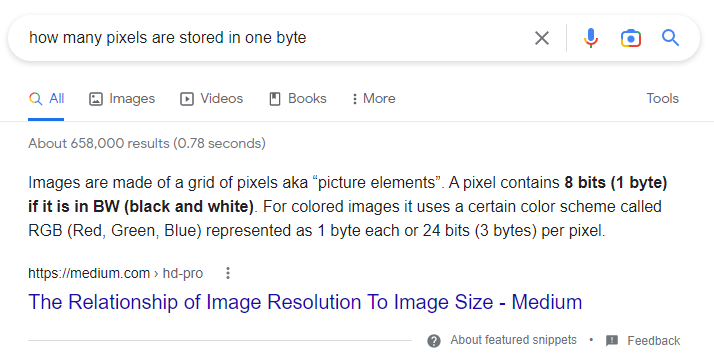Select the All results tab

pyautogui.click(x=46, y=99)
